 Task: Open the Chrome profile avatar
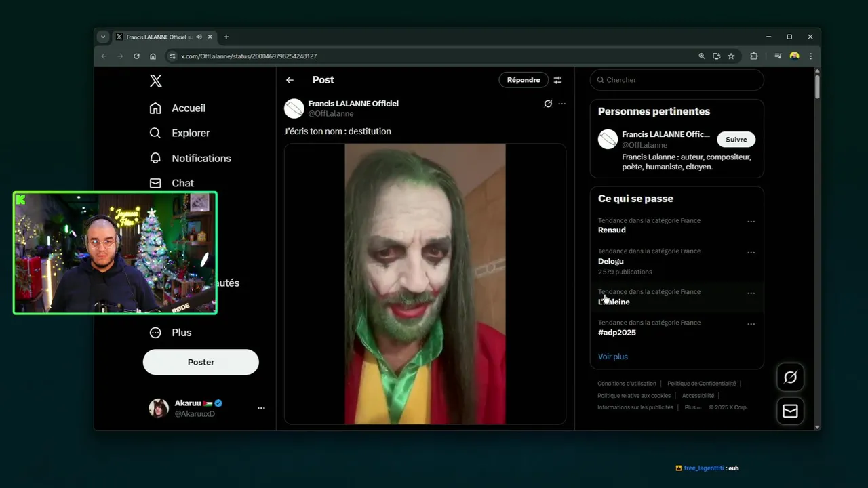[794, 56]
